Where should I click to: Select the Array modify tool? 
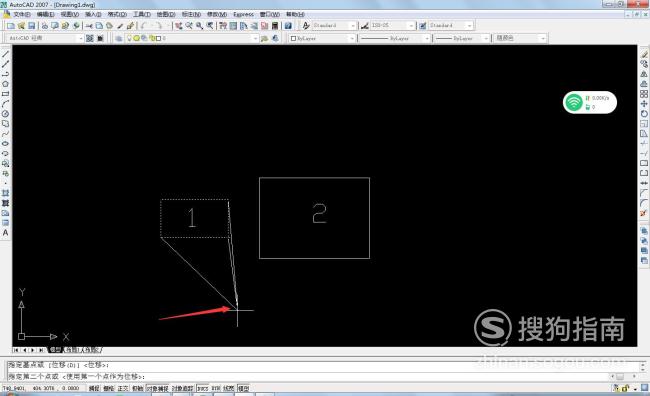pos(644,94)
